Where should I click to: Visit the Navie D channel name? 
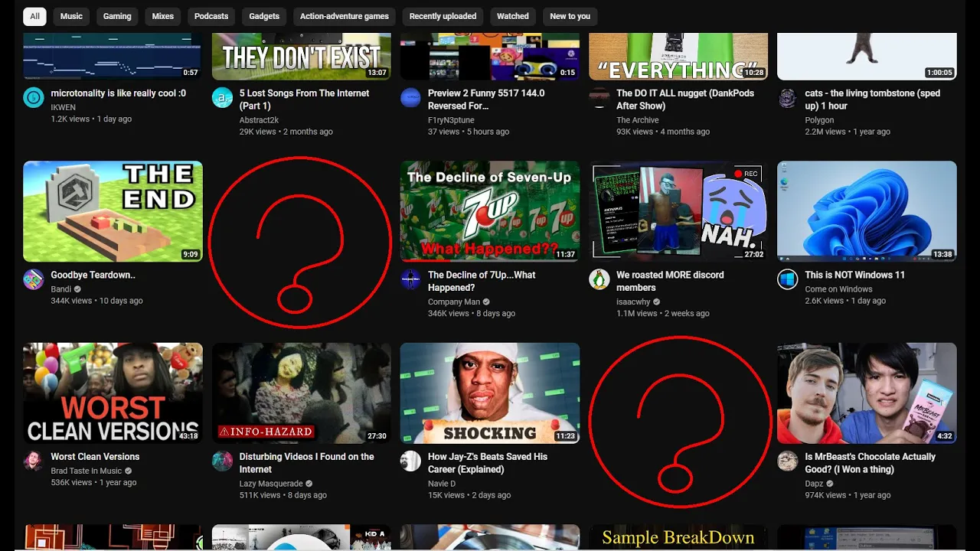pos(442,484)
